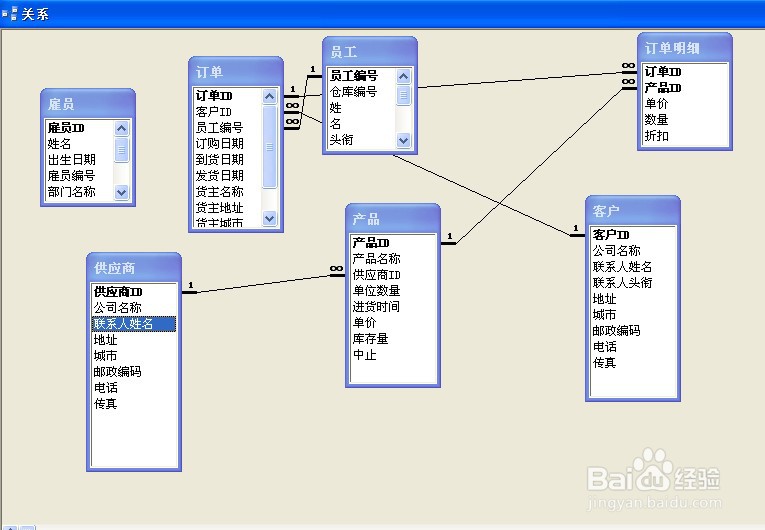Image resolution: width=765 pixels, height=530 pixels.
Task: Select the 员工 table title bar
Action: pyautogui.click(x=370, y=51)
